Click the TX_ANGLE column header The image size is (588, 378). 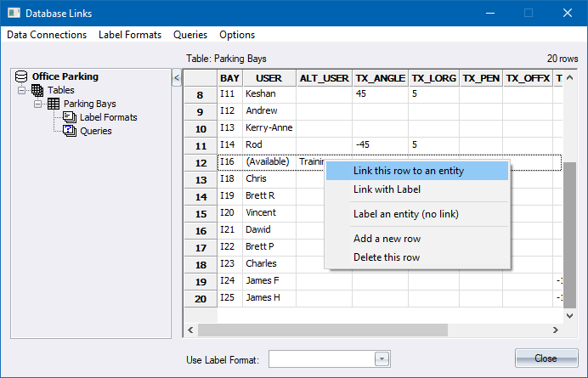tap(380, 77)
